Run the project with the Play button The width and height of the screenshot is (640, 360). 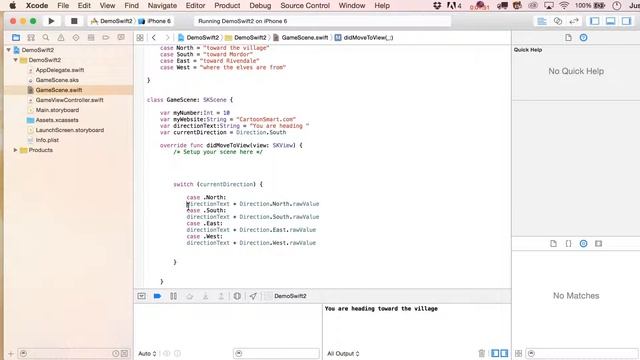click(x=51, y=21)
